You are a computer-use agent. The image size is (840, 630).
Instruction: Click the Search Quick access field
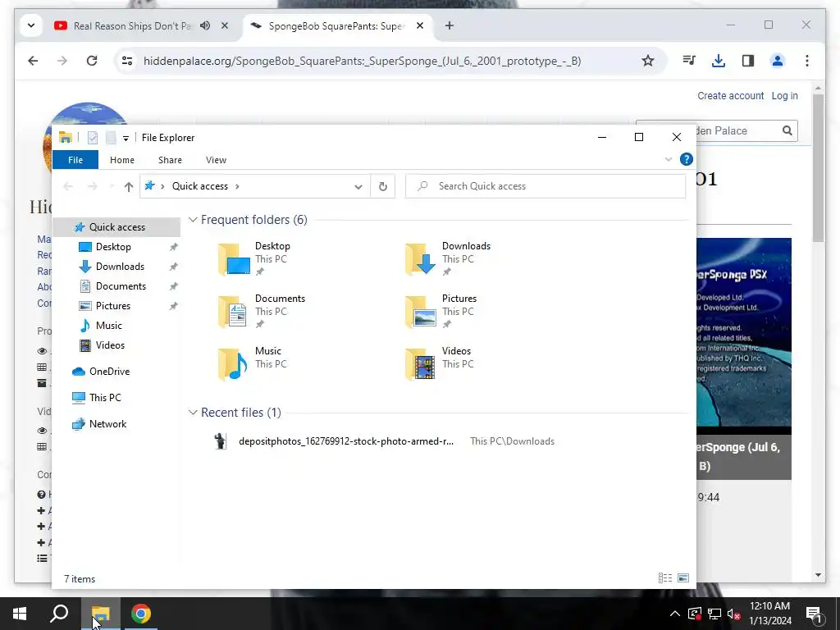click(546, 186)
